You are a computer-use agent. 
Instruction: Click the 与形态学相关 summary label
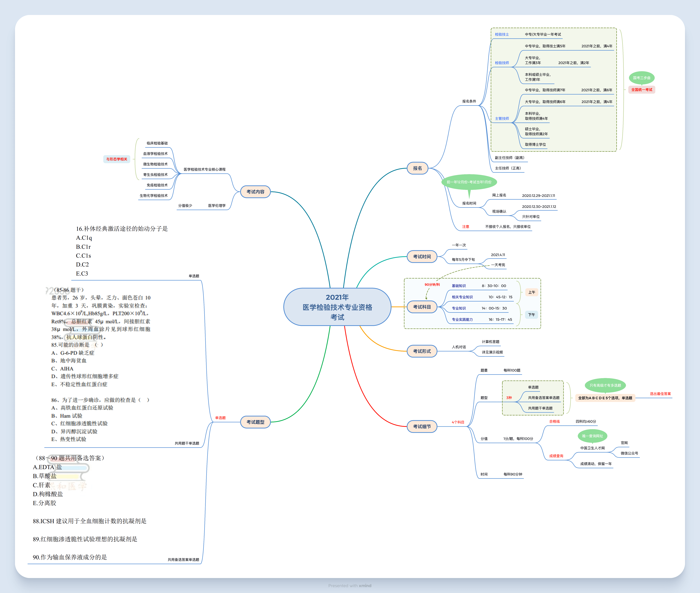tap(117, 159)
